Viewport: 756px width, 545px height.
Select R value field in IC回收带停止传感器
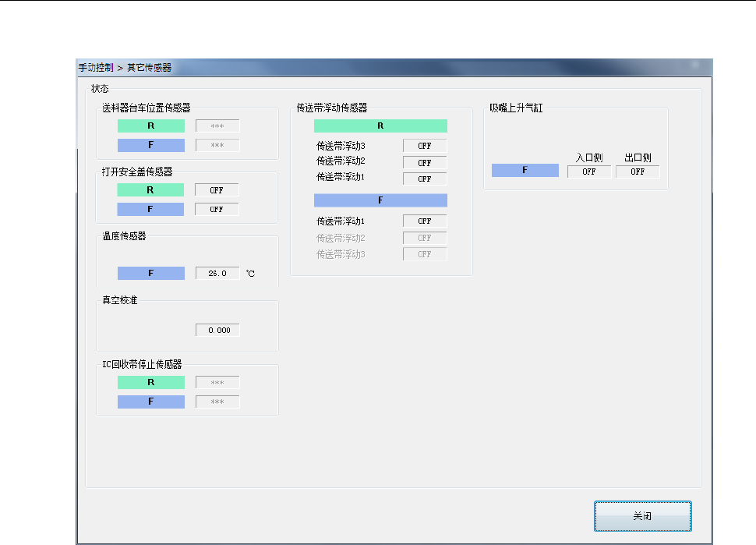pyautogui.click(x=217, y=383)
